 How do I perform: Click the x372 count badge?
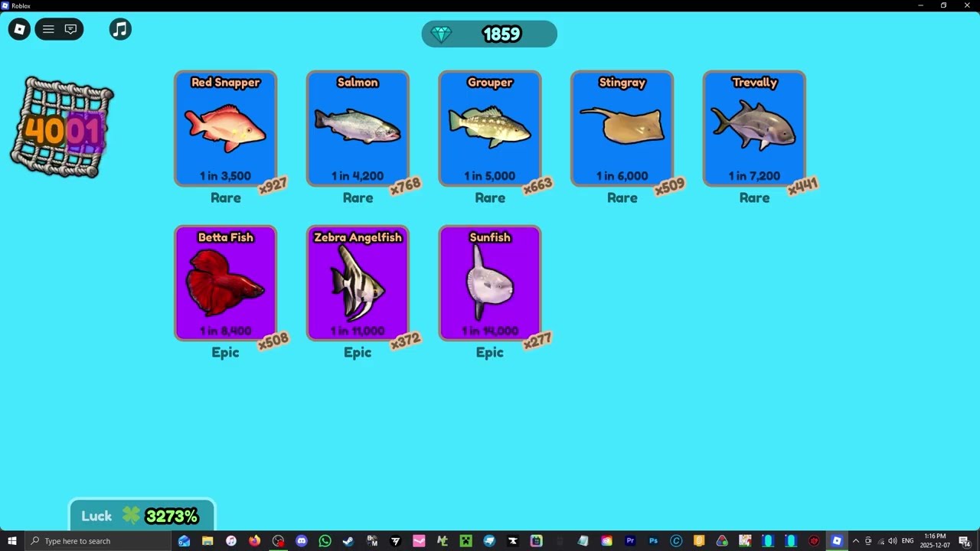tap(406, 341)
